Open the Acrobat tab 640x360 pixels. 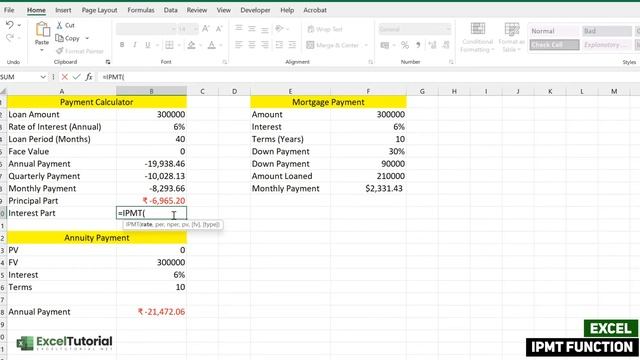(315, 10)
